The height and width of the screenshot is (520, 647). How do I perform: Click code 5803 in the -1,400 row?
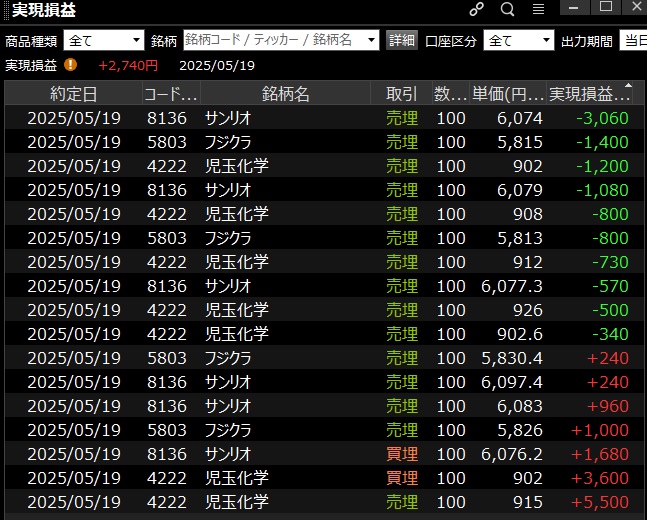coord(167,142)
